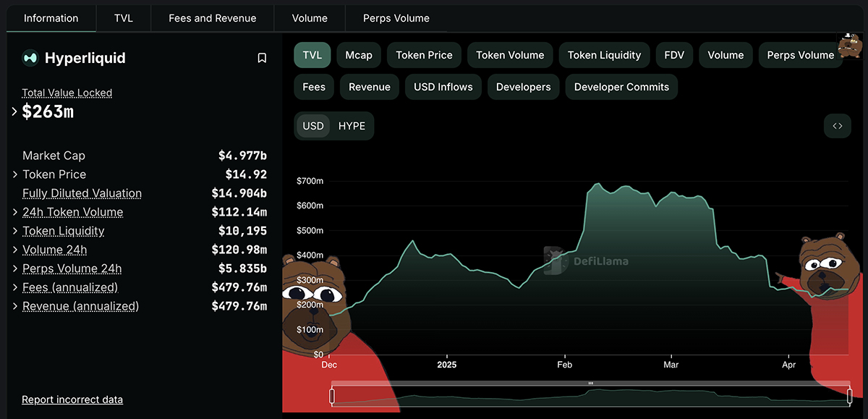Click the 2025 label on chart axis

(x=447, y=365)
